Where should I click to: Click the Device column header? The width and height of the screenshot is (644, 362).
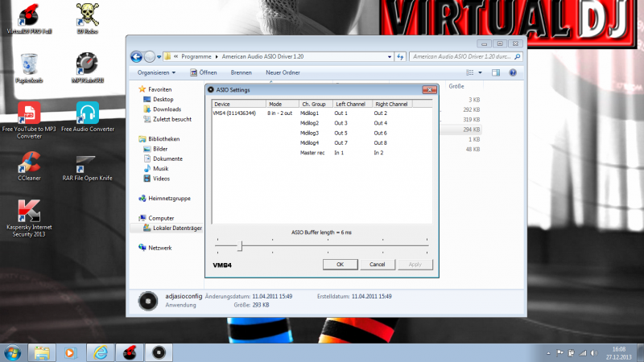click(x=239, y=104)
